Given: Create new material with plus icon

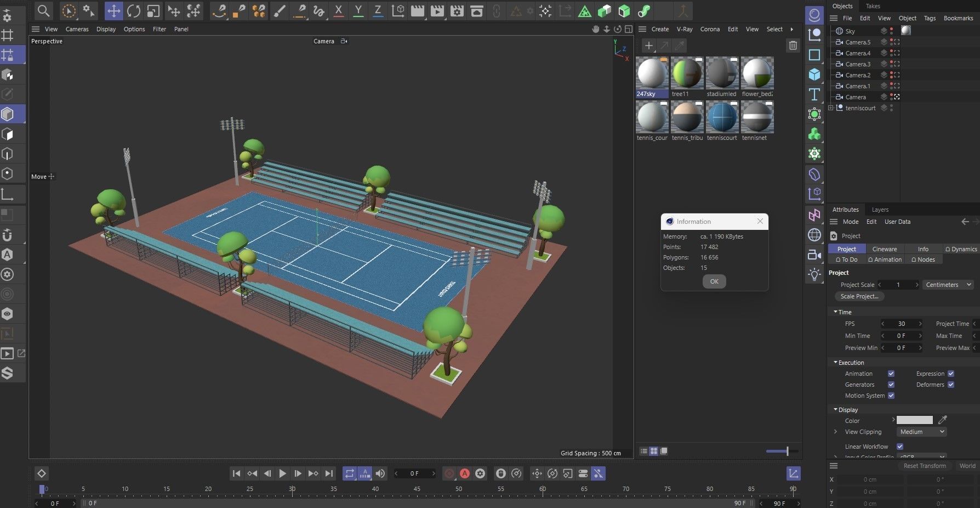Looking at the screenshot, I should tap(648, 46).
